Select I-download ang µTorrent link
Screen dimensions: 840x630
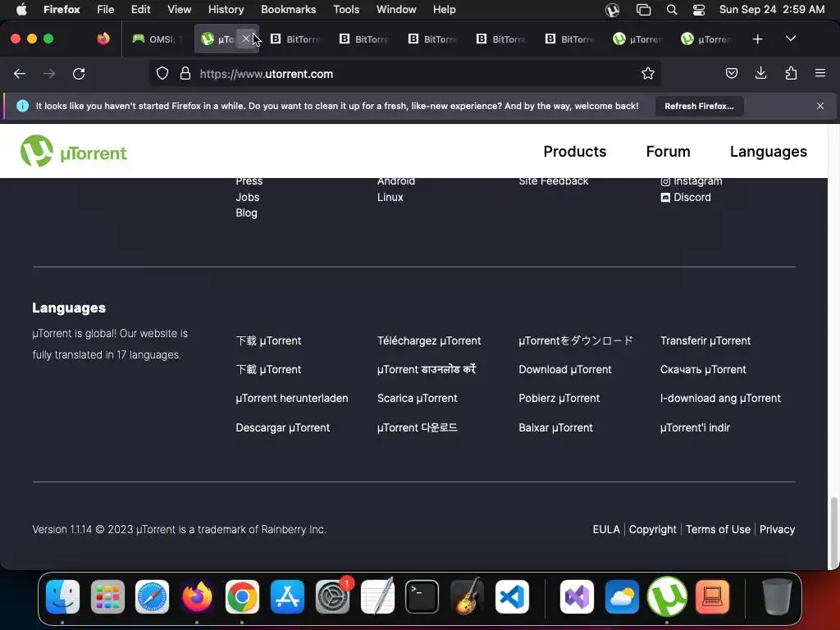click(x=720, y=399)
